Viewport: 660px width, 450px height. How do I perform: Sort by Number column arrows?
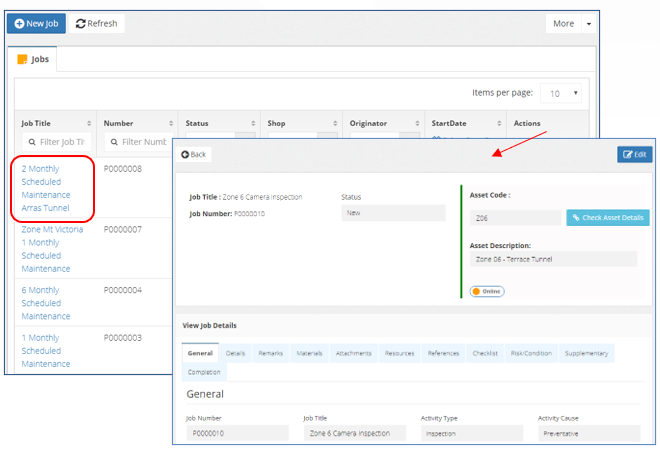click(x=171, y=123)
